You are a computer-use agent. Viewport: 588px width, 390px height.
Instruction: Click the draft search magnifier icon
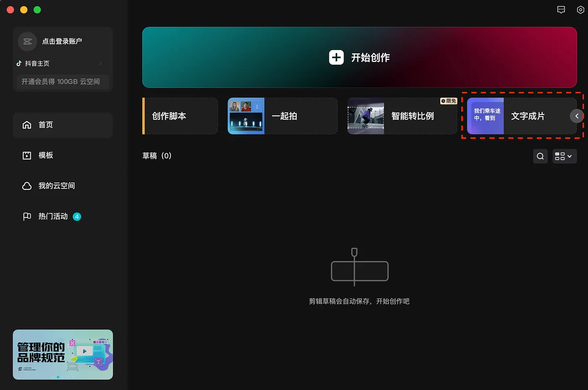coord(541,156)
